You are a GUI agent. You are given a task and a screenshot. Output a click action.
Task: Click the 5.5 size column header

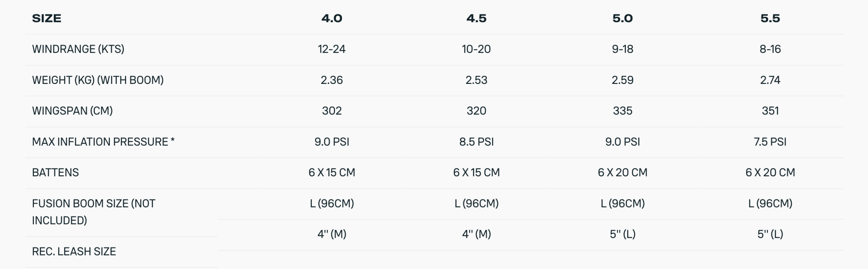[x=770, y=18]
